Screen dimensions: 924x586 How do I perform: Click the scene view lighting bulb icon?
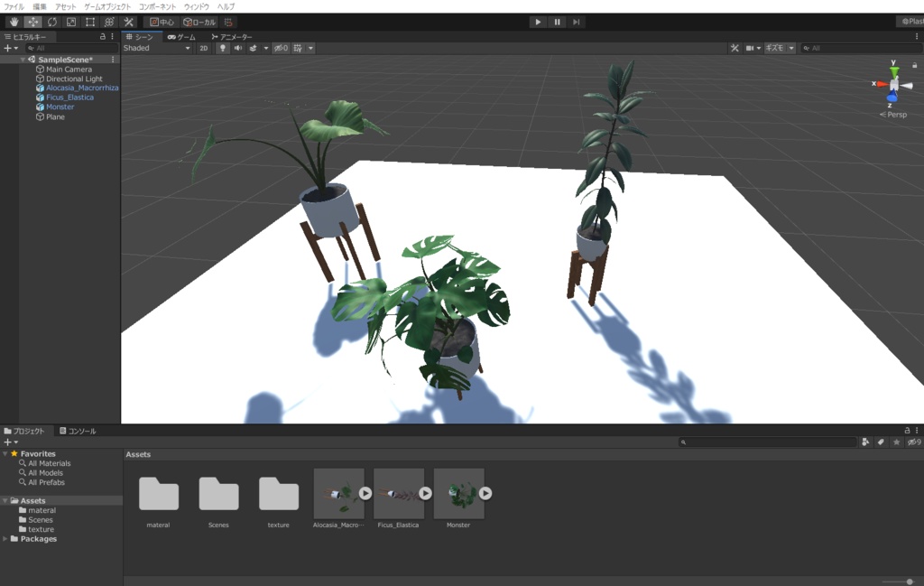pyautogui.click(x=223, y=48)
